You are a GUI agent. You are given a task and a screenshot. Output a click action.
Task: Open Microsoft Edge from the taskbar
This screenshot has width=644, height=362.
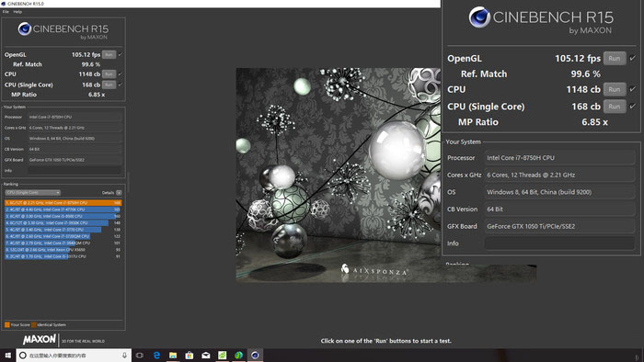(x=156, y=356)
